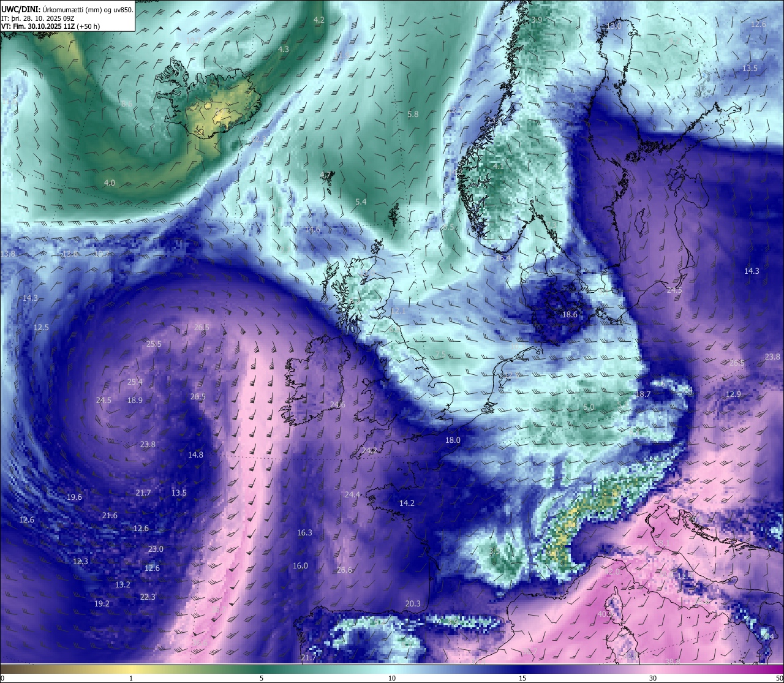Click the 5.8 value on the map
The image size is (784, 683).
tap(413, 114)
